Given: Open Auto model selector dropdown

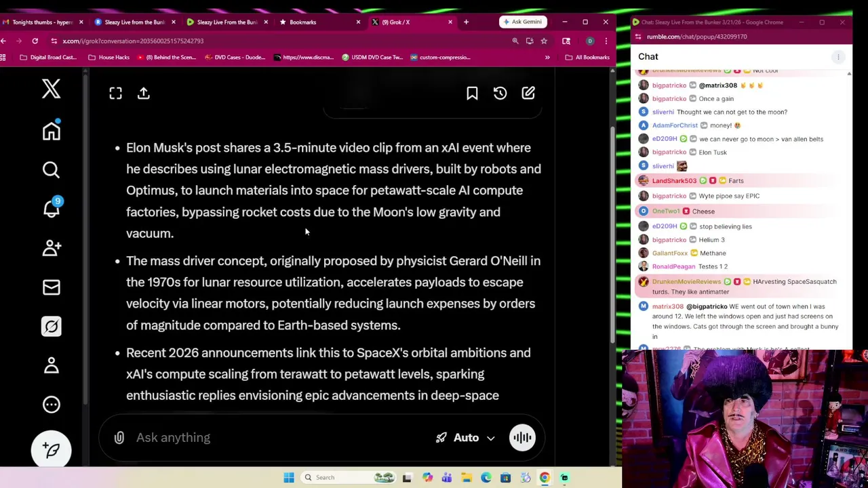Looking at the screenshot, I should click(x=466, y=438).
